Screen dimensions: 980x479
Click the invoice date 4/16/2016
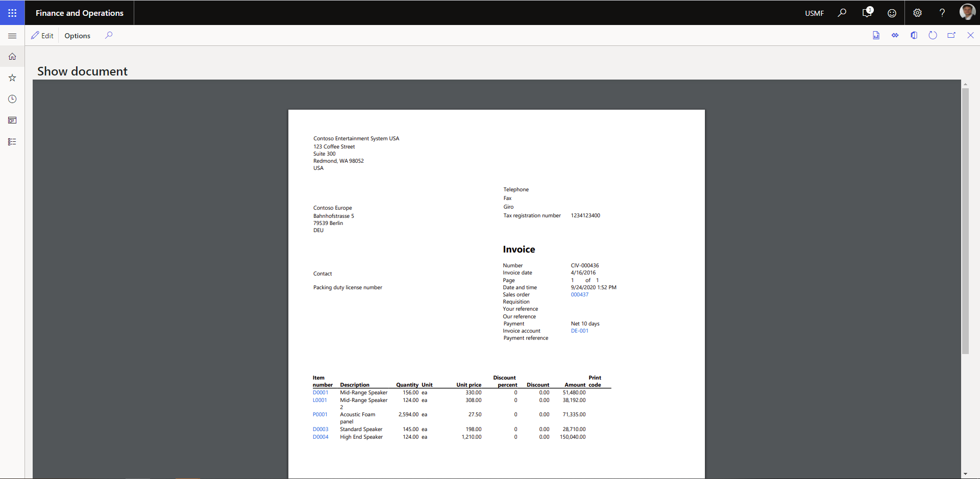(x=583, y=273)
